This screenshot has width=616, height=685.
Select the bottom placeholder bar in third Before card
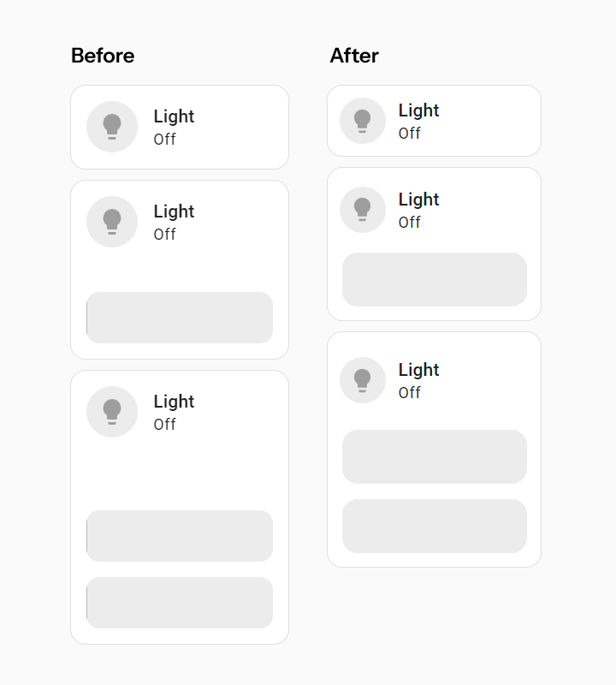[179, 602]
